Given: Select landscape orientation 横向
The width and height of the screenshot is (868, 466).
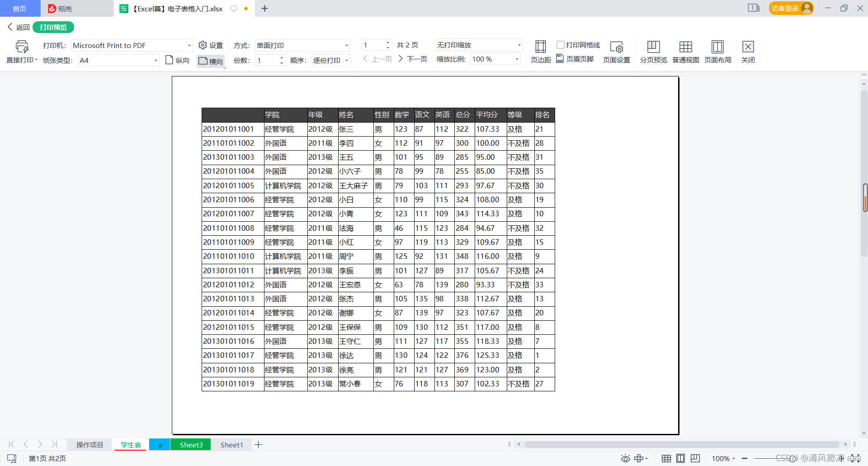Looking at the screenshot, I should pos(211,61).
